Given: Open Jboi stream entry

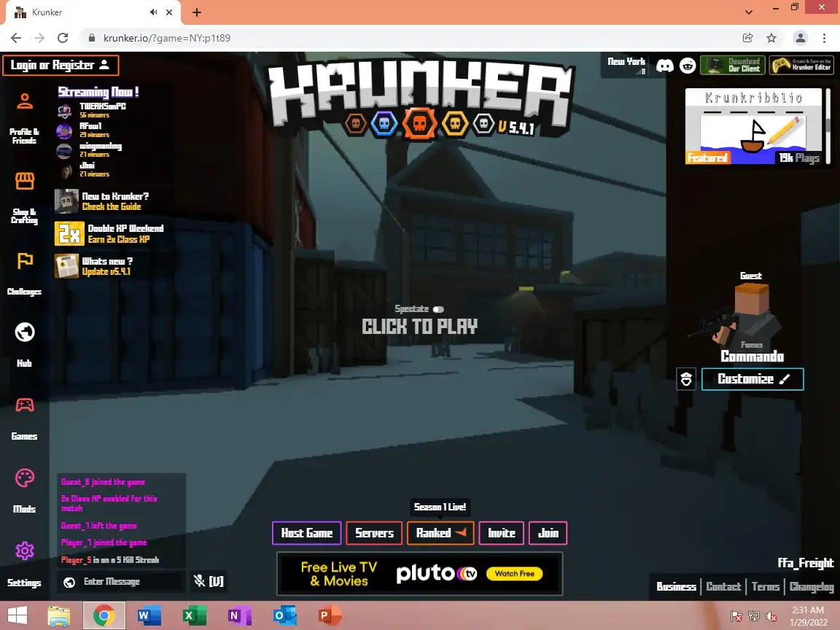Looking at the screenshot, I should click(83, 169).
